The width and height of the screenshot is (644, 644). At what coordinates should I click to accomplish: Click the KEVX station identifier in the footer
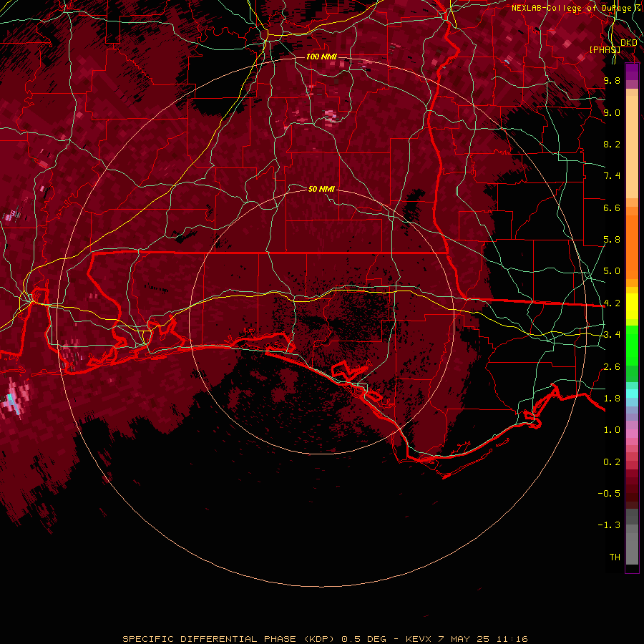pos(419,639)
